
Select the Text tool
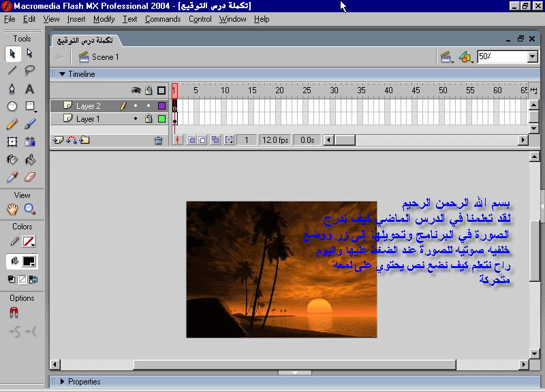click(x=30, y=89)
